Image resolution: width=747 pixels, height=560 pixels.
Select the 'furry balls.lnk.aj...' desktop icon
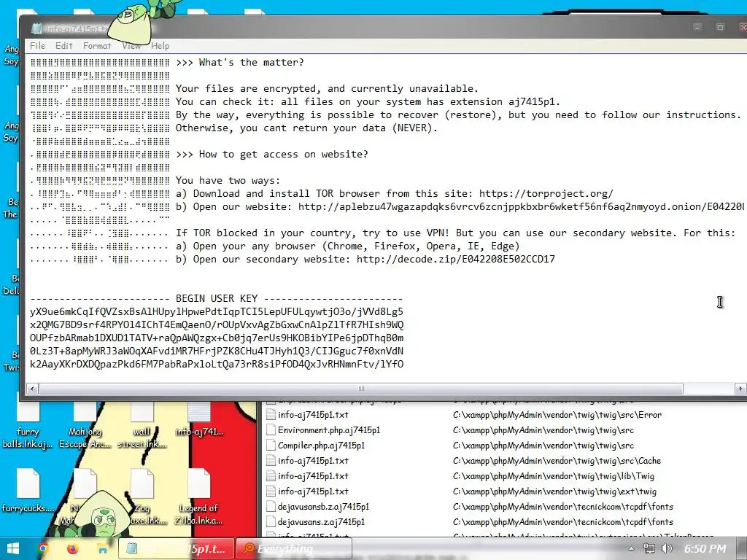(28, 425)
